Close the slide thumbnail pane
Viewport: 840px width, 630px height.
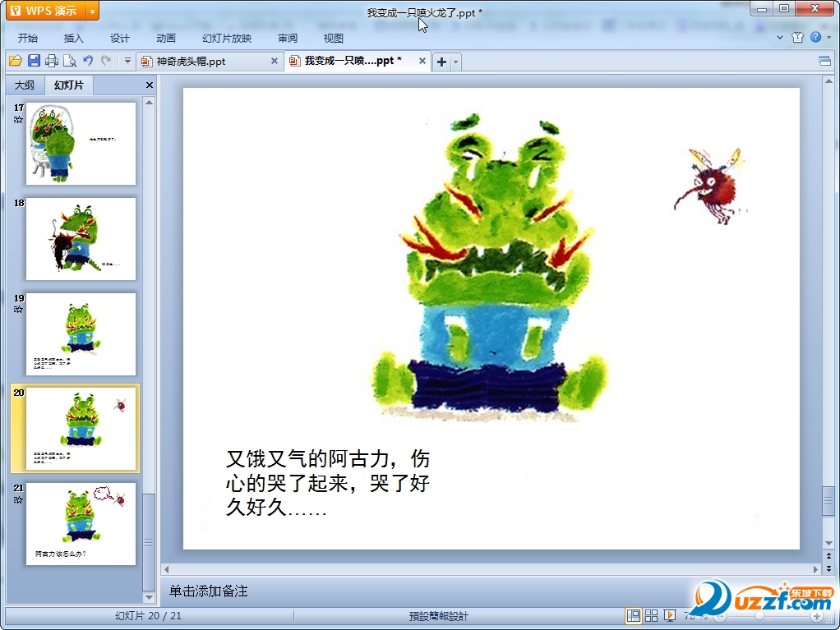point(150,85)
